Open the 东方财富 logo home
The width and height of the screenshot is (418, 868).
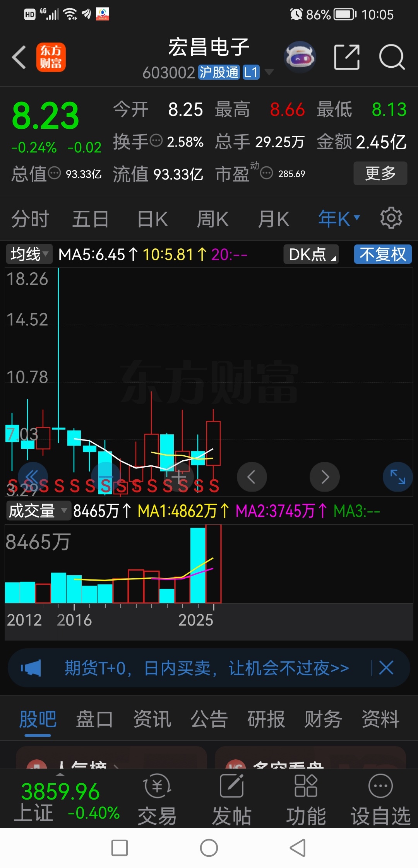tap(51, 57)
